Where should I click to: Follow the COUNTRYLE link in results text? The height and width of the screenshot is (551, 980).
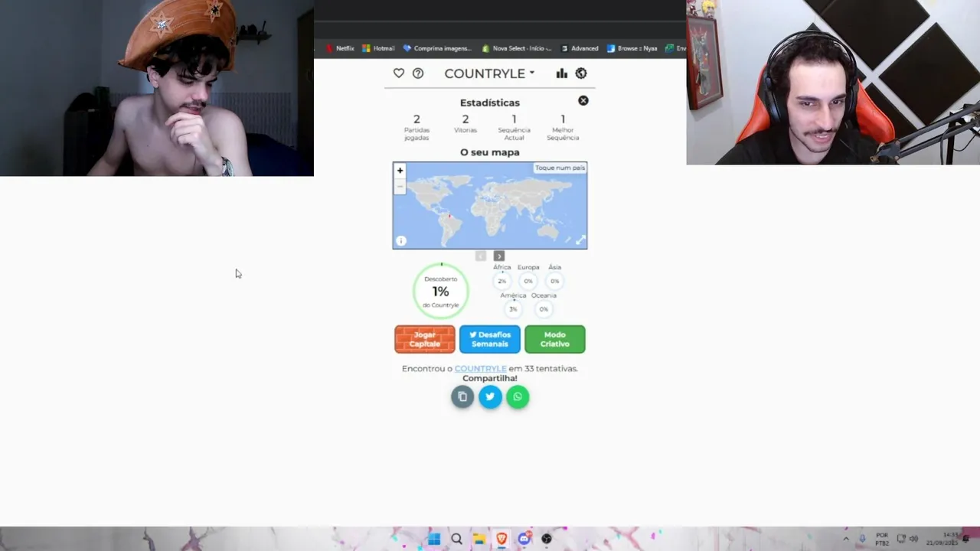[x=481, y=369]
